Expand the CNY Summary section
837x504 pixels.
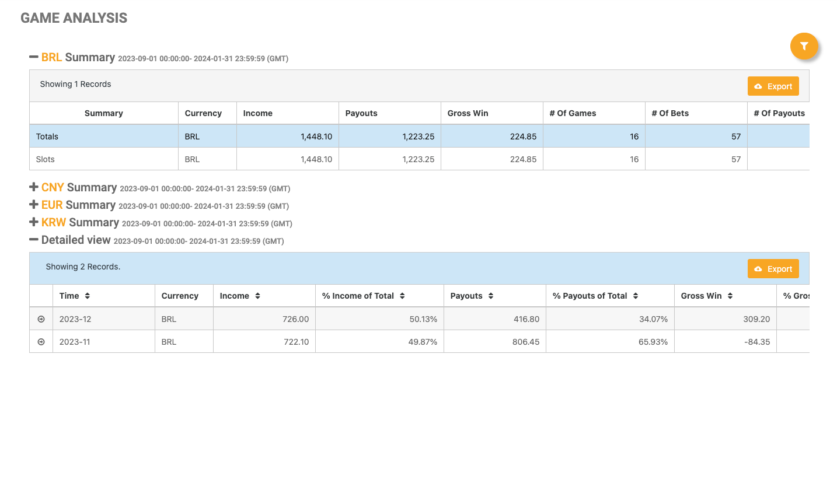pyautogui.click(x=34, y=187)
